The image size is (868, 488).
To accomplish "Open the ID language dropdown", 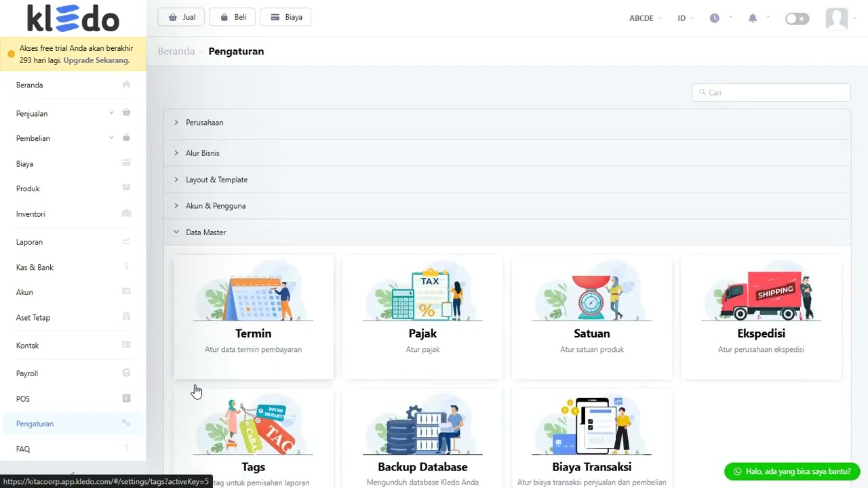I will 686,18.
